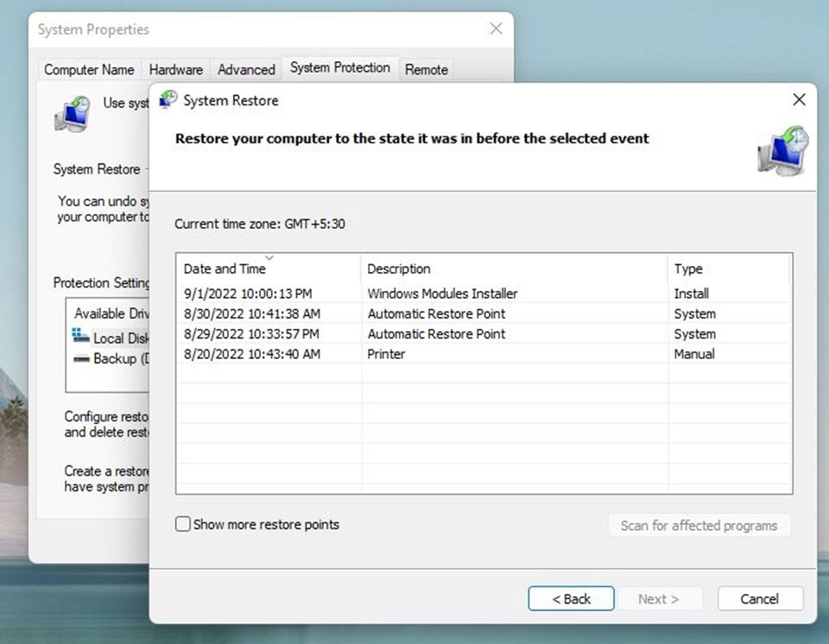This screenshot has width=829, height=644.
Task: Click the Description column header
Action: click(398, 268)
